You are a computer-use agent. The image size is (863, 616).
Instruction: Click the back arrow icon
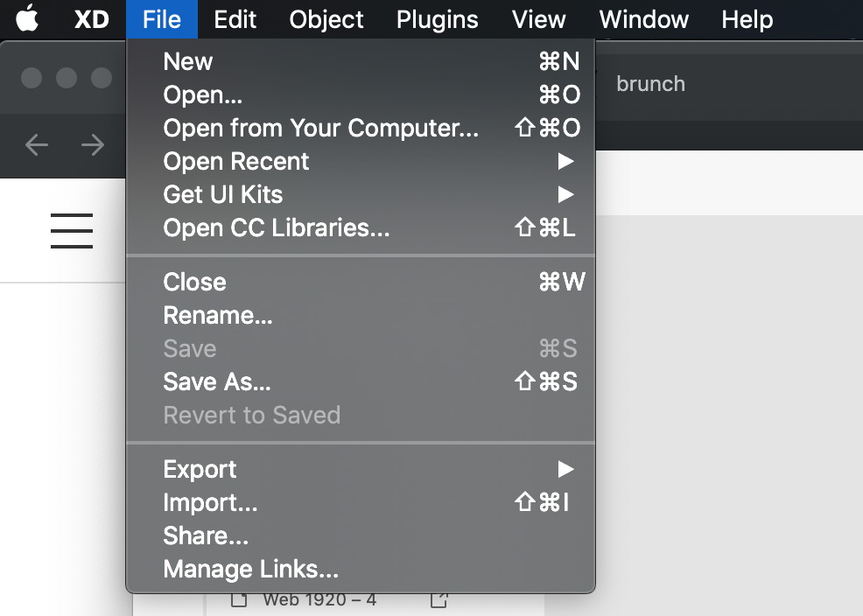pos(36,144)
